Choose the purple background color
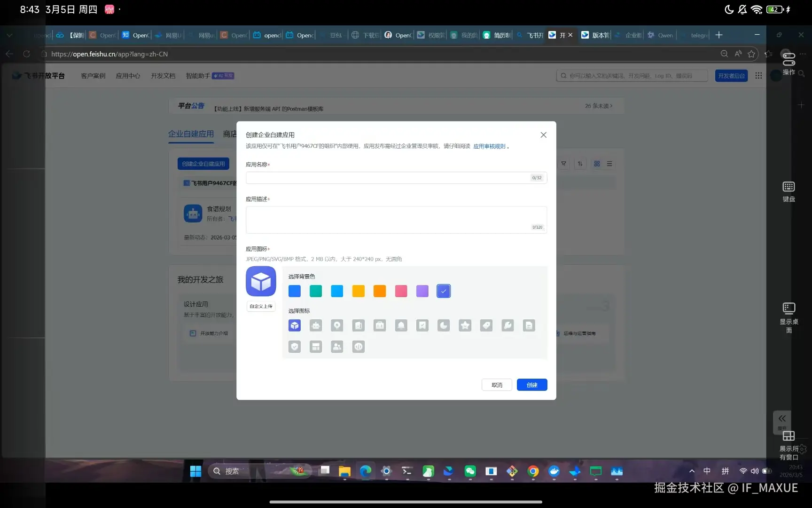The image size is (812, 508). [422, 291]
